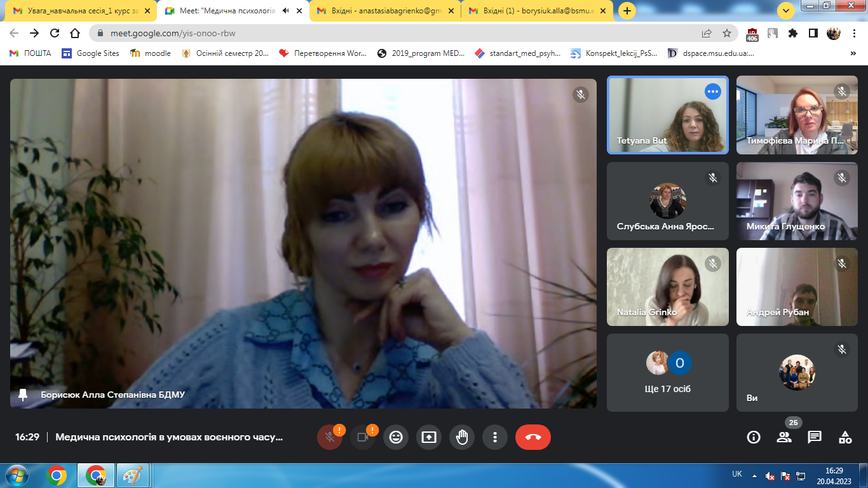Screen dimensions: 868x488
Task: Open the Google Sites bookmark
Action: (90, 53)
